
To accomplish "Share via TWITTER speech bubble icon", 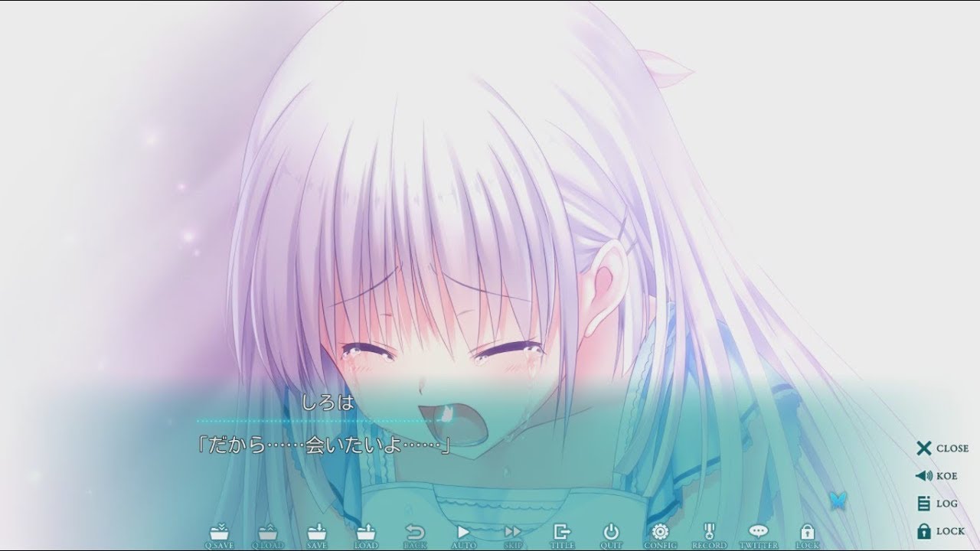I will click(758, 535).
